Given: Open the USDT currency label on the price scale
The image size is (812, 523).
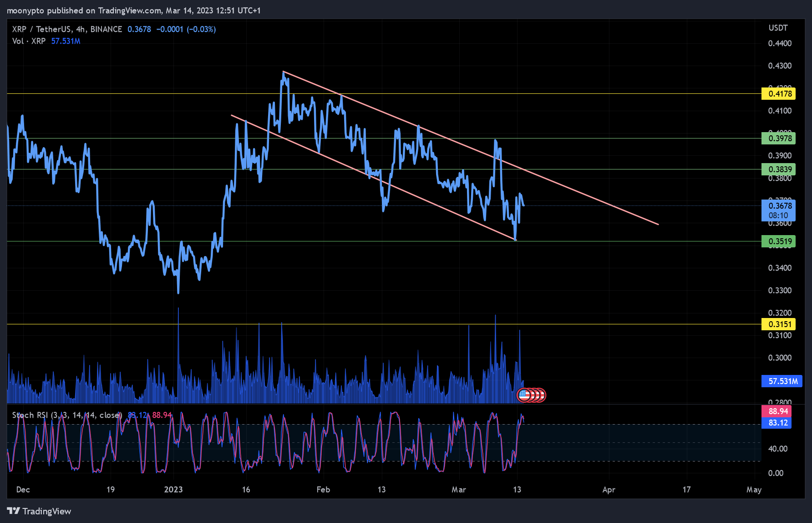Looking at the screenshot, I should tap(778, 28).
